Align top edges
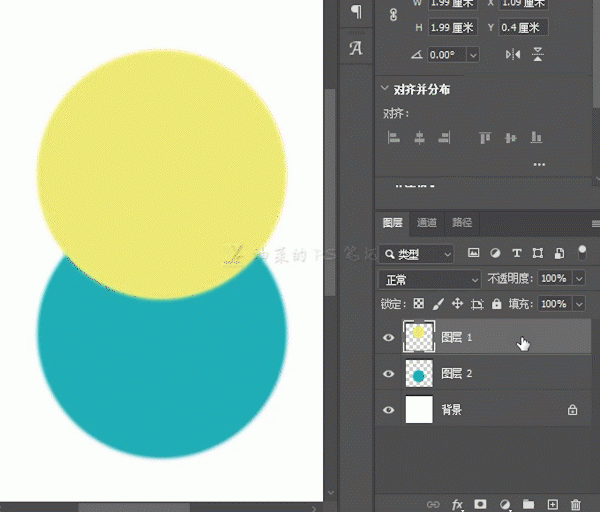Image resolution: width=600 pixels, height=512 pixels. [x=485, y=137]
